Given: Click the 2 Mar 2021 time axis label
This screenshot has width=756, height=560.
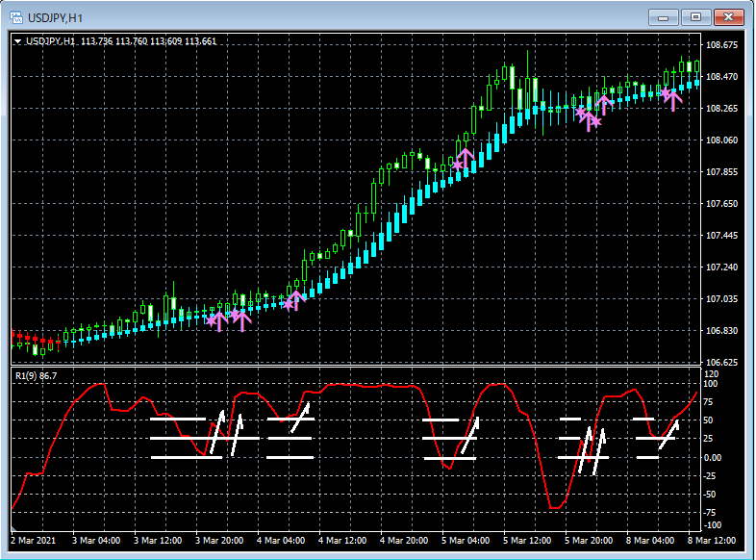Looking at the screenshot, I should (33, 540).
